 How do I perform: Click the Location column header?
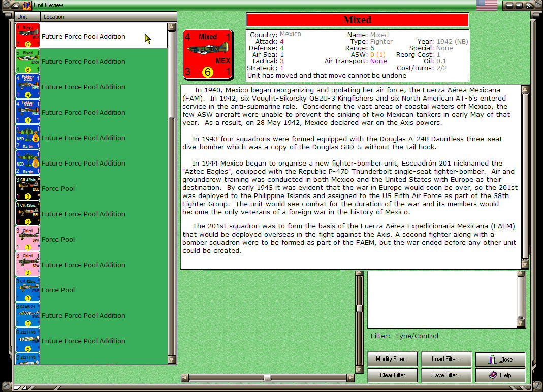(108, 17)
